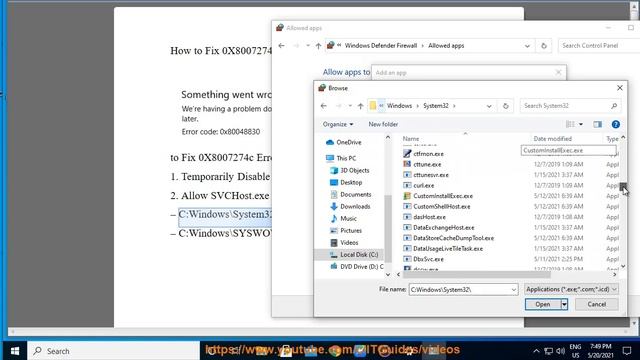Click the taskbar Search box

(113, 351)
